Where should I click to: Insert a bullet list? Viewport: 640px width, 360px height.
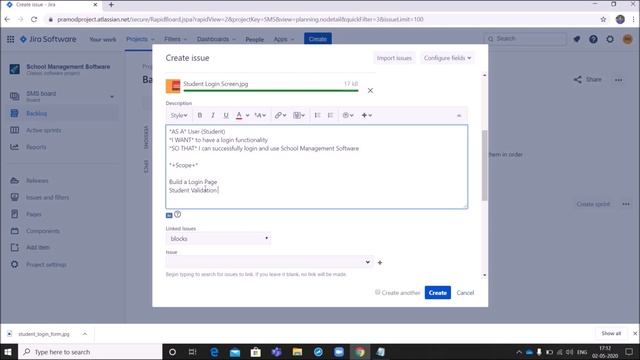[317, 116]
